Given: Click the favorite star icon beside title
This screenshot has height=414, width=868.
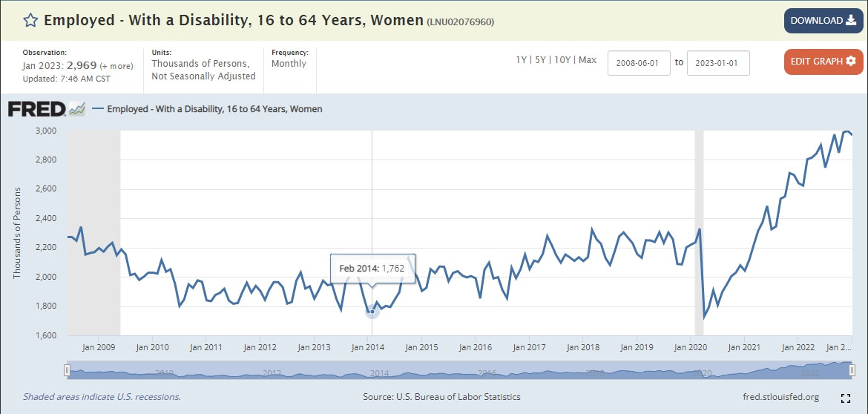Looking at the screenshot, I should tap(30, 21).
